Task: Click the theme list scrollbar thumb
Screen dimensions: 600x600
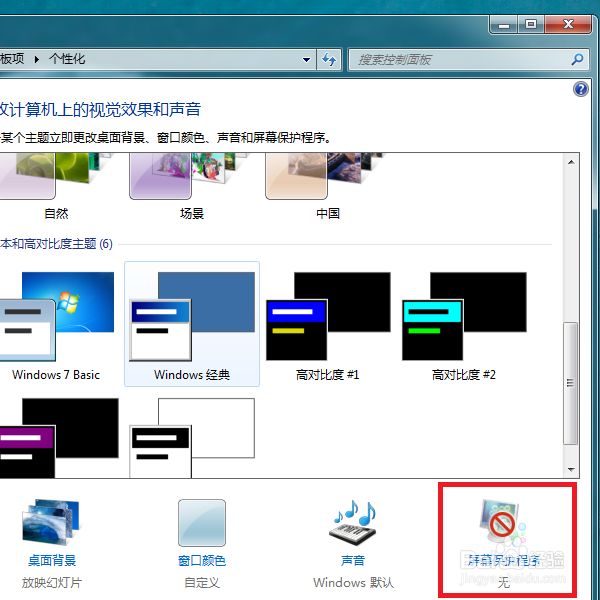Action: click(x=571, y=383)
